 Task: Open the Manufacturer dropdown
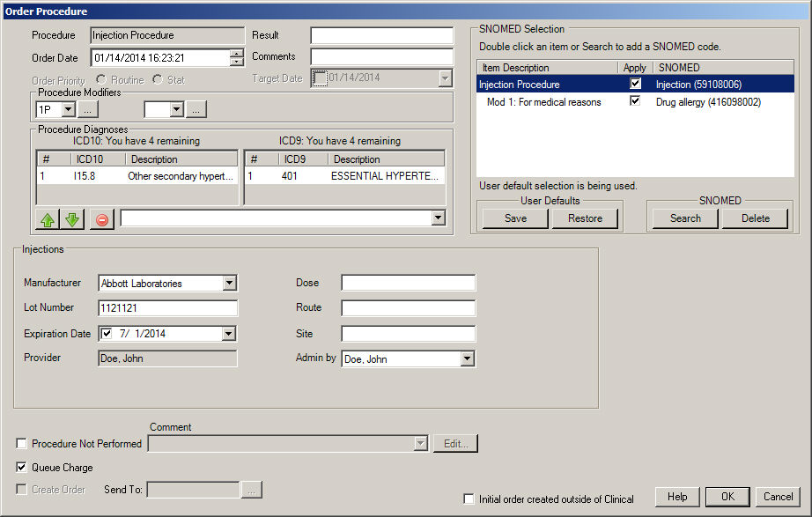point(229,284)
